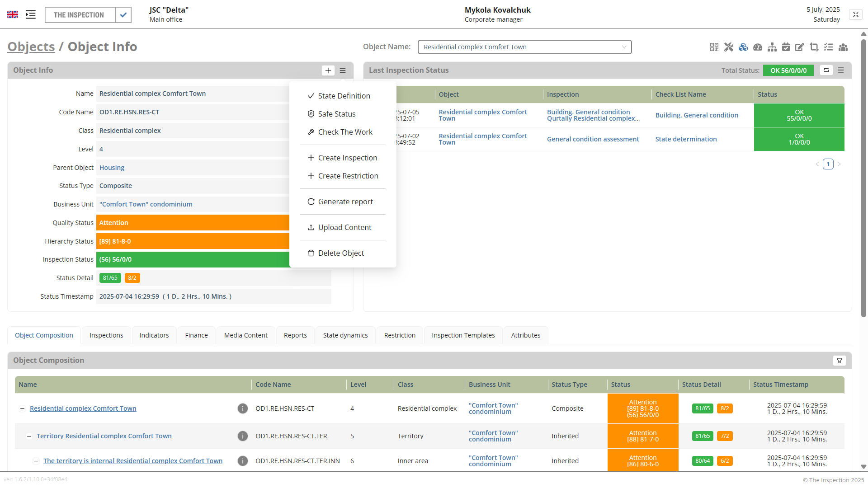
Task: Click the orange 8/2 status detail badge
Action: coord(132,278)
